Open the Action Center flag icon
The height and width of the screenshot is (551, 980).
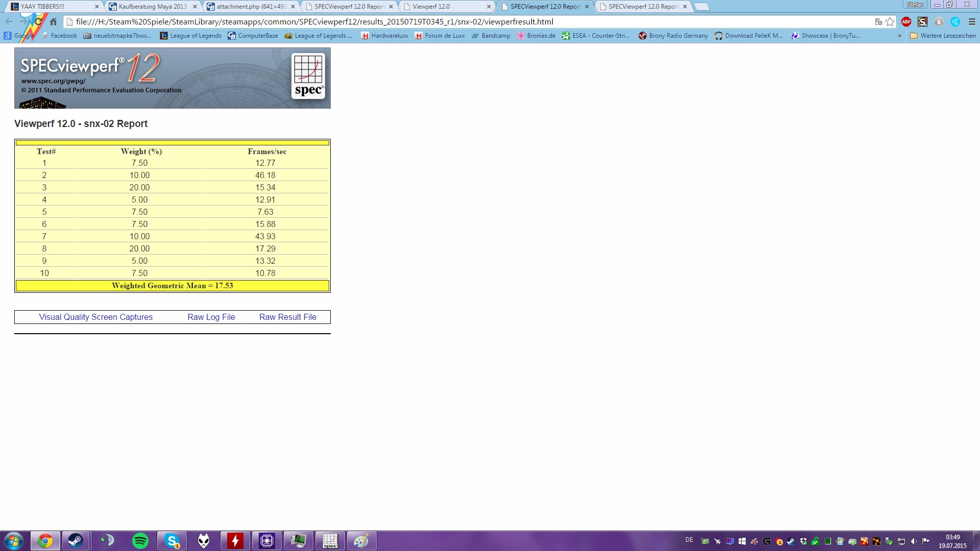[926, 541]
